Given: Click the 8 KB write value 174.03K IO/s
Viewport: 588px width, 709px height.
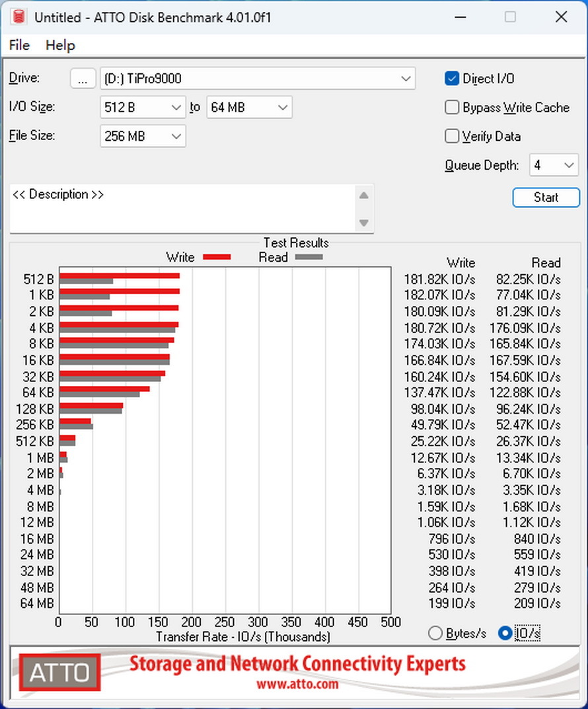Looking at the screenshot, I should pos(439,344).
